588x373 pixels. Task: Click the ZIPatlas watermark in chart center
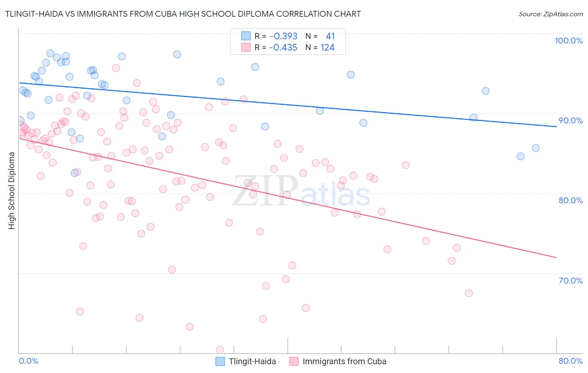(301, 191)
